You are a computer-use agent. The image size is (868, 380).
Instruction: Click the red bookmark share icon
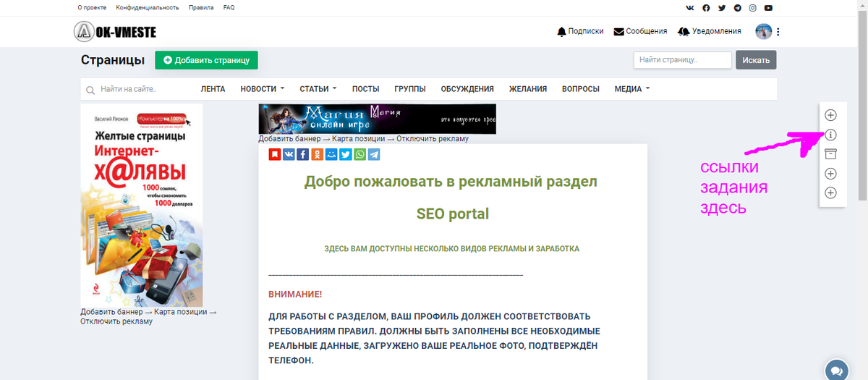[275, 154]
